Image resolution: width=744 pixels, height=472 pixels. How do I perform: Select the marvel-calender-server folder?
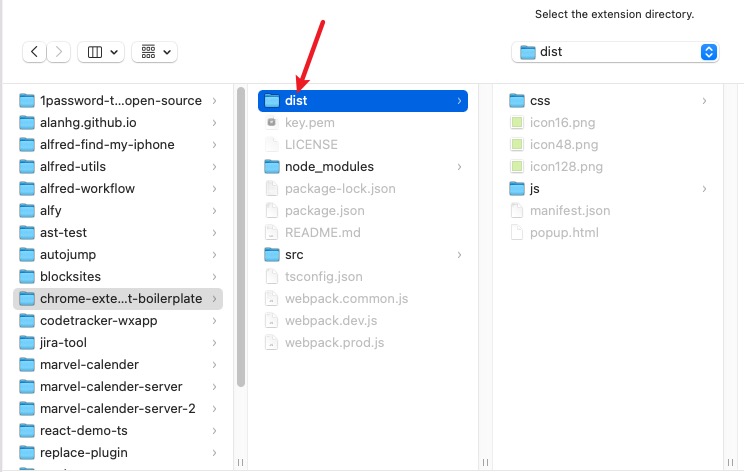pos(118,387)
